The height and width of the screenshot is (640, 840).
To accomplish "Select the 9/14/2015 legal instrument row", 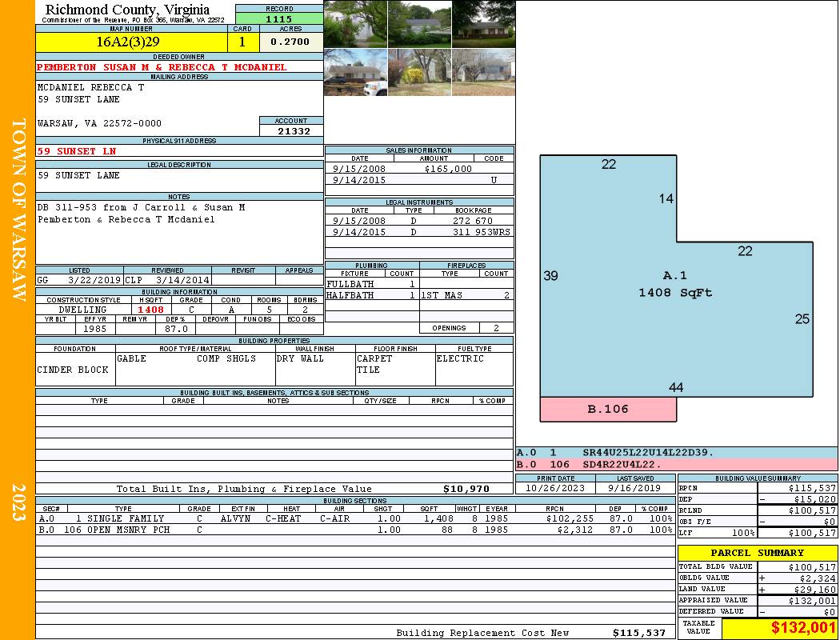I will (x=419, y=232).
